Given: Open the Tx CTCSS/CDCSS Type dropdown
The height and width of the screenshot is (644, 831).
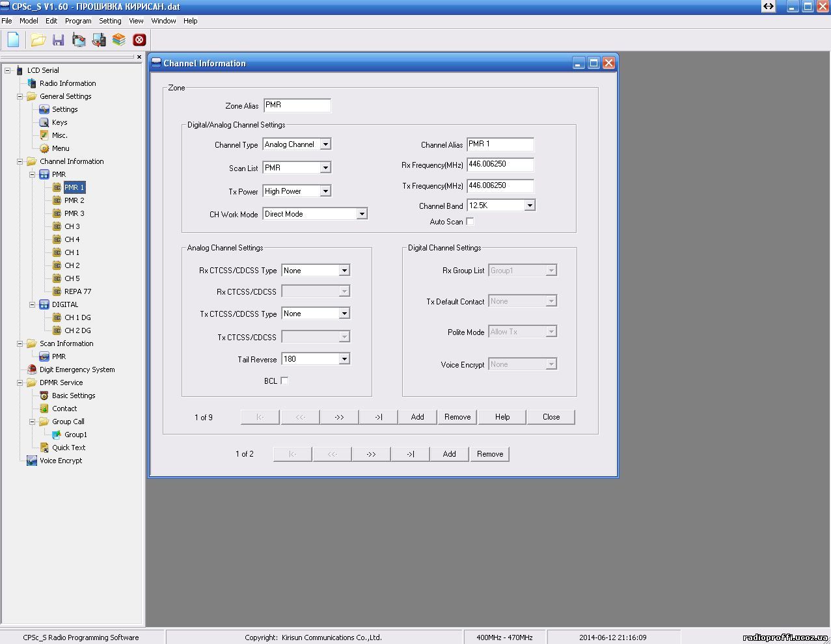Looking at the screenshot, I should click(x=345, y=314).
